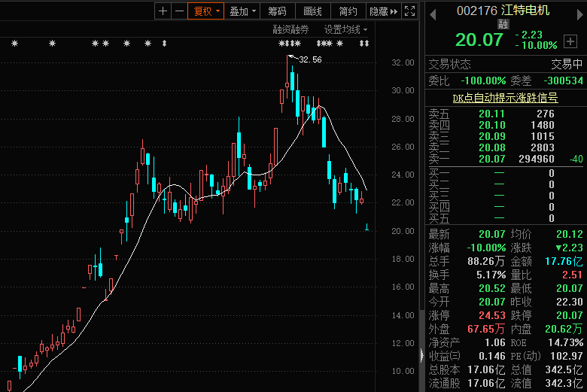Click 隐藏 to hide side panel
The image size is (587, 392).
click(383, 11)
